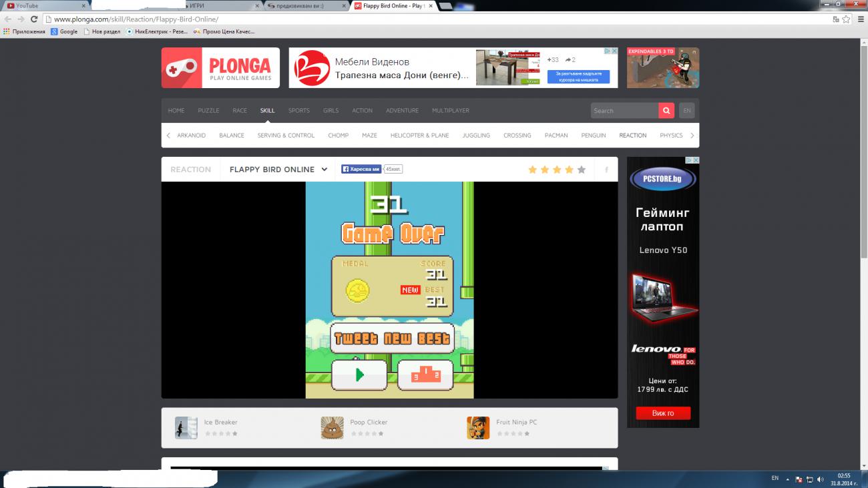Click the address bar URL

tap(136, 19)
